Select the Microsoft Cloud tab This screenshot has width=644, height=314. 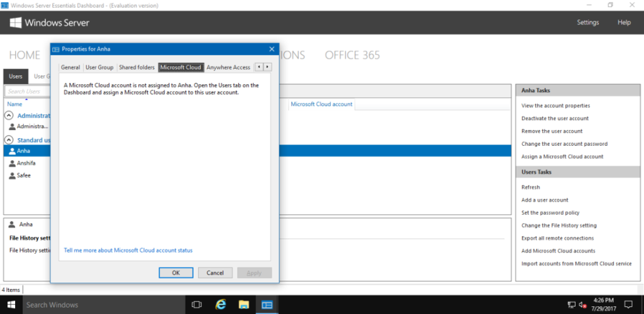tap(180, 67)
